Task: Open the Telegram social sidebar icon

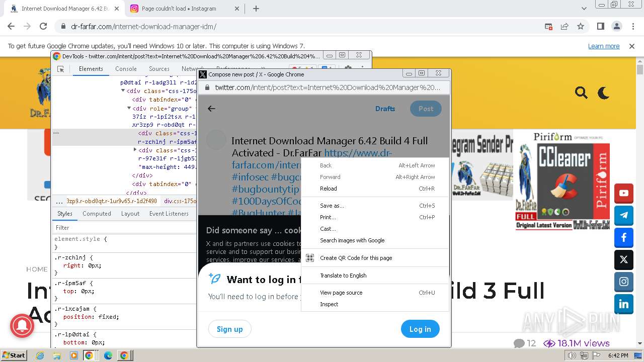Action: pos(624,215)
